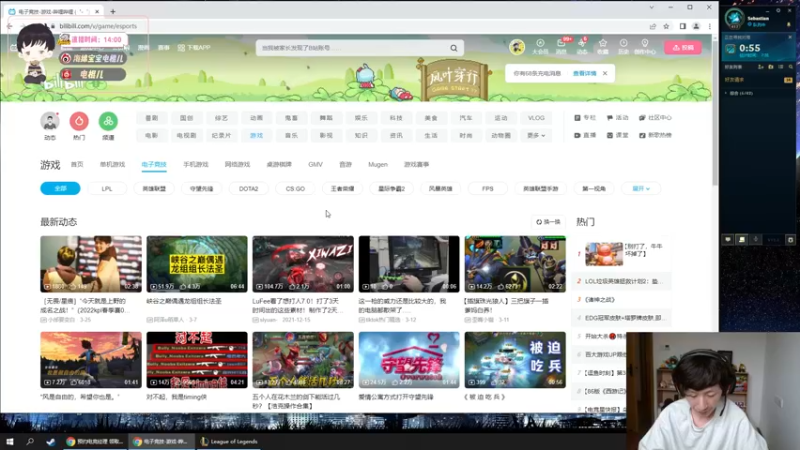
Task: Switch to GMV sub-tab
Action: [x=315, y=164]
